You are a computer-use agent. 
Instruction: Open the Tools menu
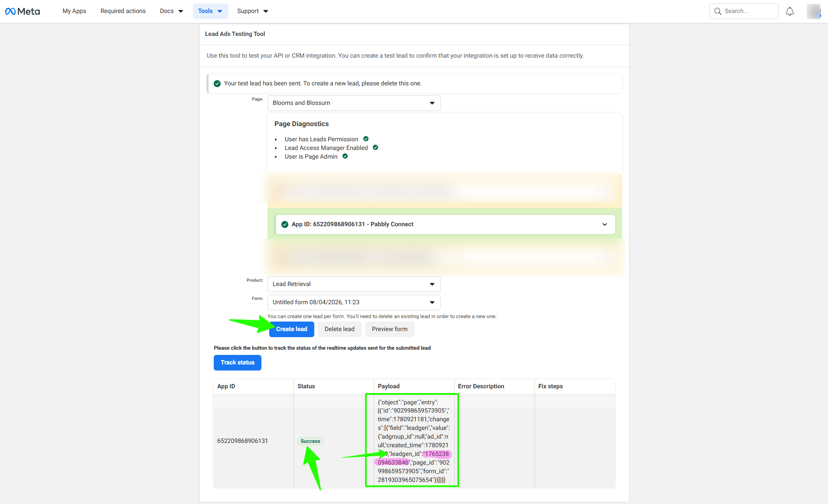pyautogui.click(x=210, y=11)
